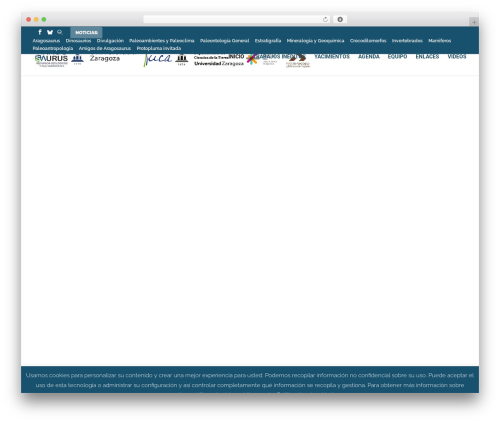Open the search magnifier icon
This screenshot has width=500, height=423.
tap(60, 32)
